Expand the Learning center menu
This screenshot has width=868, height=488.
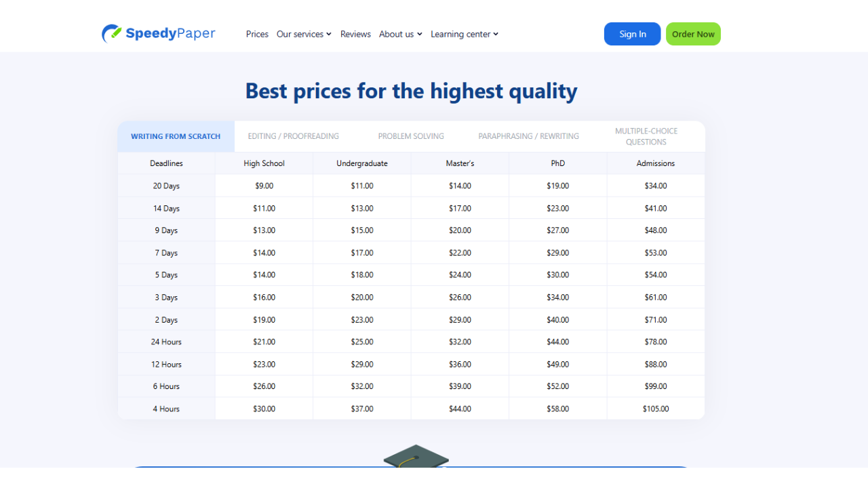[465, 34]
